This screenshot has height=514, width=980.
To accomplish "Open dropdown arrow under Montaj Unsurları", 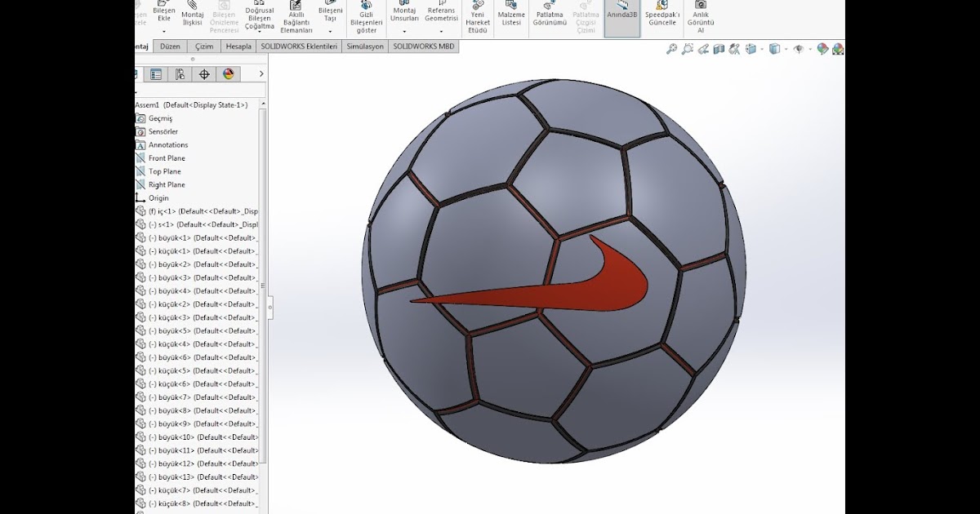I will pos(404,31).
